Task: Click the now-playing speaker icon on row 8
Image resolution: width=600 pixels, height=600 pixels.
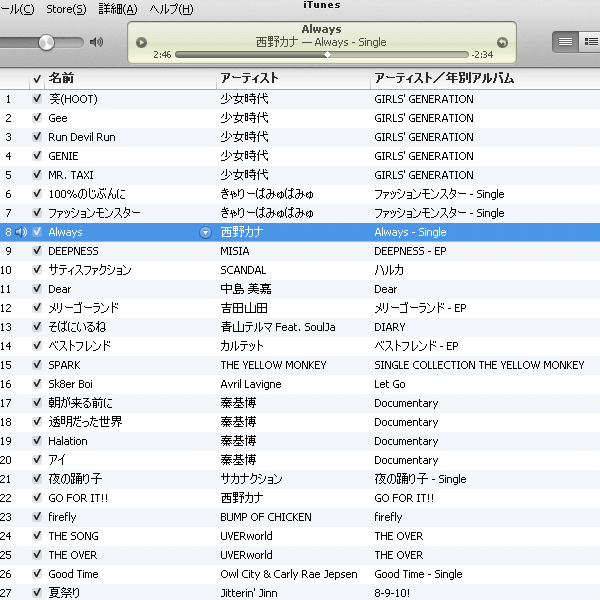Action: pyautogui.click(x=21, y=232)
